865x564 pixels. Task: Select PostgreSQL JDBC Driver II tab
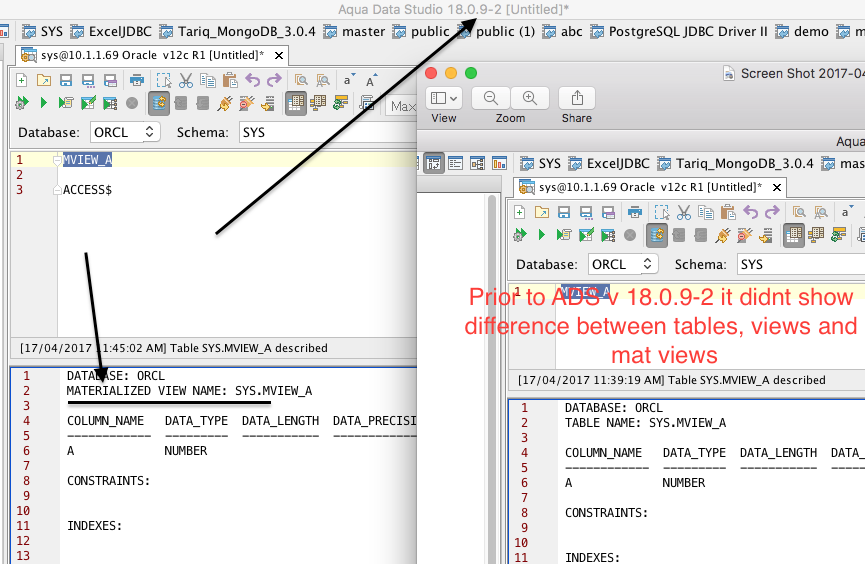[679, 31]
